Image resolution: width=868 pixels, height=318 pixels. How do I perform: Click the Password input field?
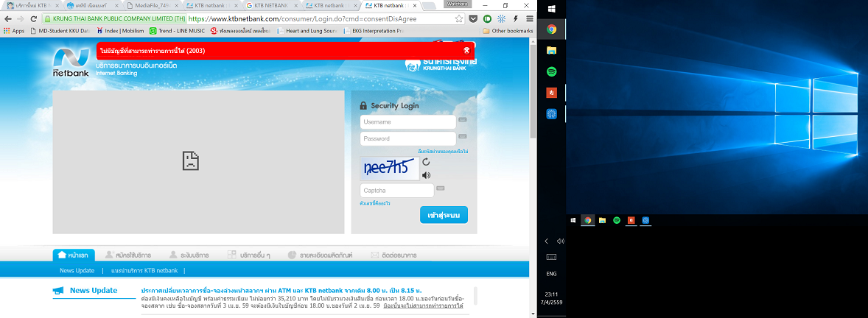click(x=408, y=138)
